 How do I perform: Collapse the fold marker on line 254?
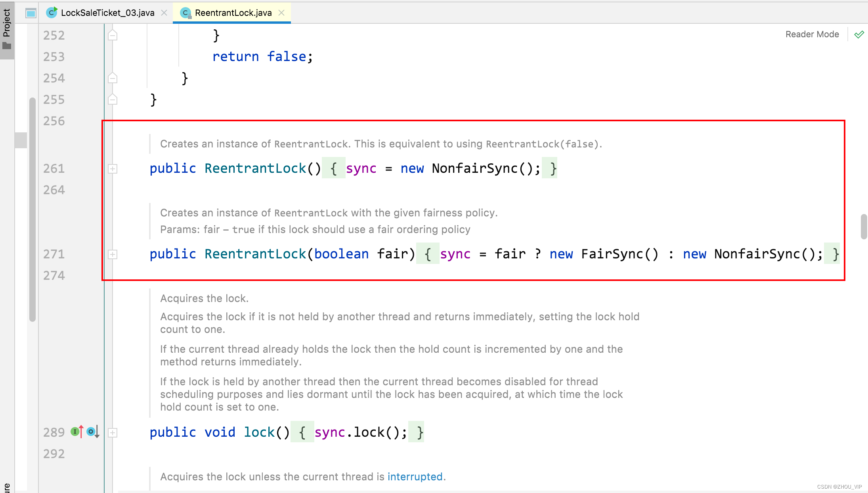coord(113,78)
